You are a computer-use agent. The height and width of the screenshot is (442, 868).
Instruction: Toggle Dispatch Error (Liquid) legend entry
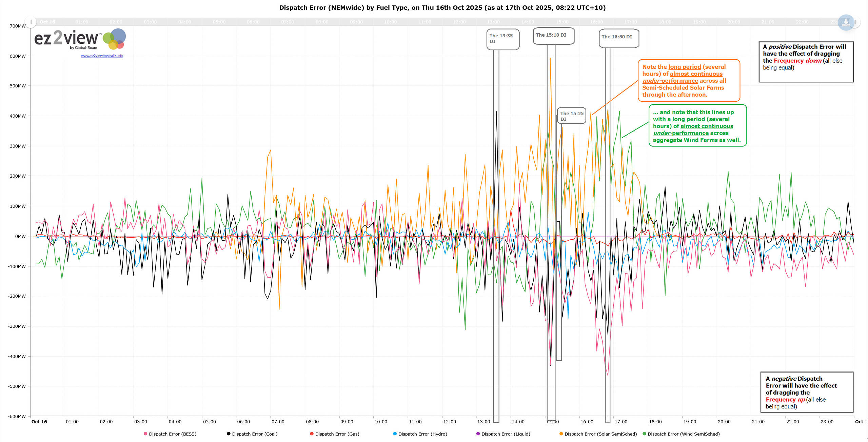coord(506,434)
